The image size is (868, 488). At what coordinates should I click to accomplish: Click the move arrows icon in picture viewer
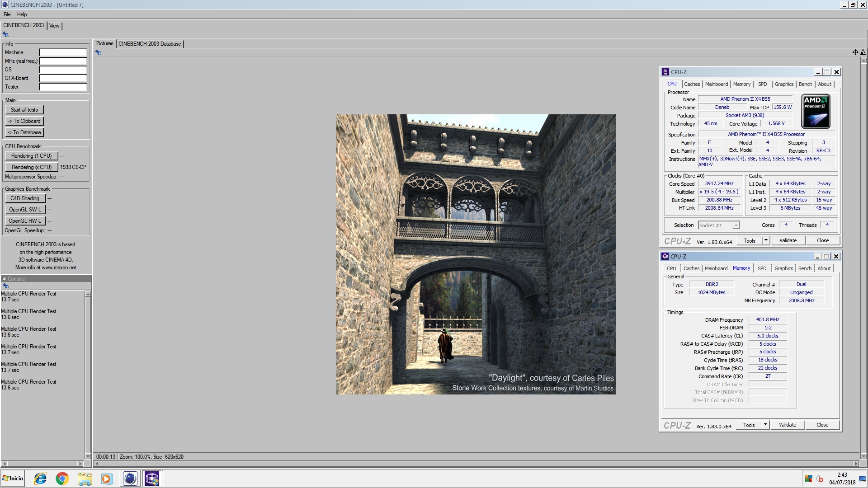click(855, 52)
